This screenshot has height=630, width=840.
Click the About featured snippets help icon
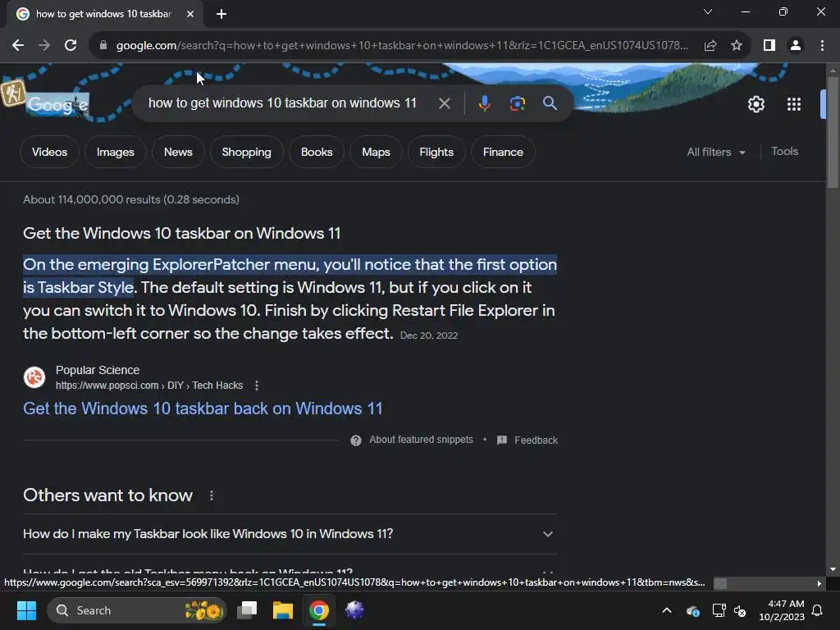click(x=356, y=441)
